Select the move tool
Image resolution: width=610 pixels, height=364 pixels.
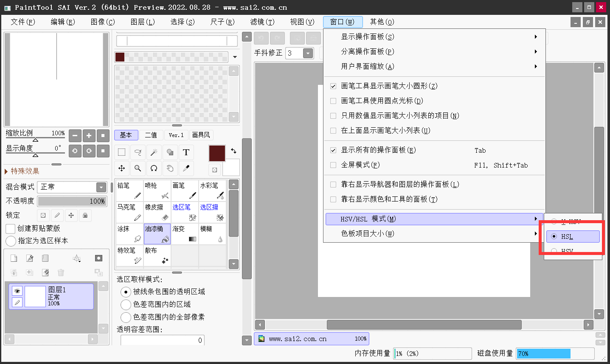121,168
